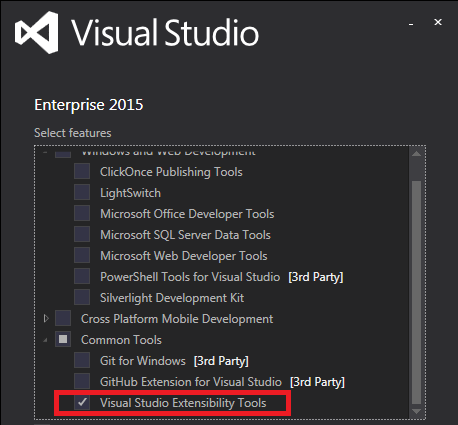Click the Microsoft Office Developer Tools label
The height and width of the screenshot is (425, 458).
[x=187, y=214]
